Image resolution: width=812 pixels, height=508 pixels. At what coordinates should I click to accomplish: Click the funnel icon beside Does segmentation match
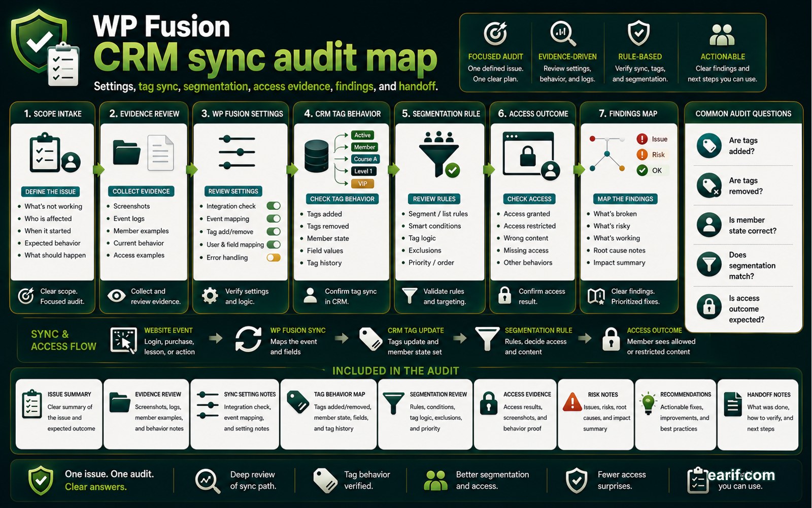(709, 265)
